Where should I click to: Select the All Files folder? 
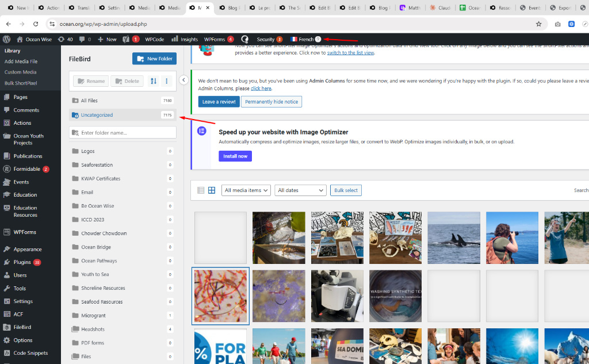(123, 100)
